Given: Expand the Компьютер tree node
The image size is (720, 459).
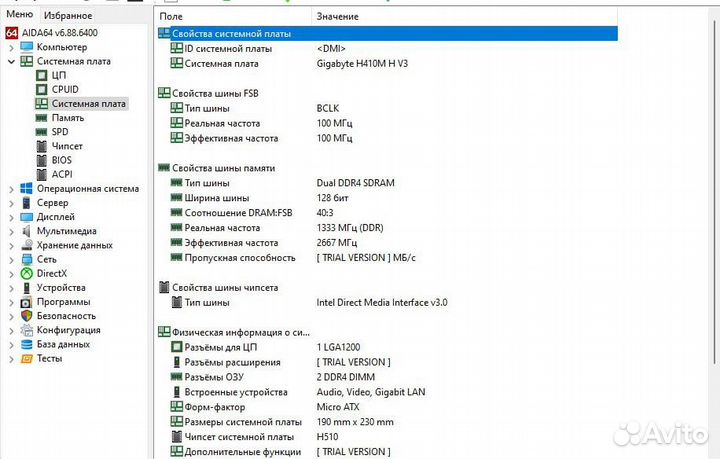Looking at the screenshot, I should pyautogui.click(x=11, y=48).
